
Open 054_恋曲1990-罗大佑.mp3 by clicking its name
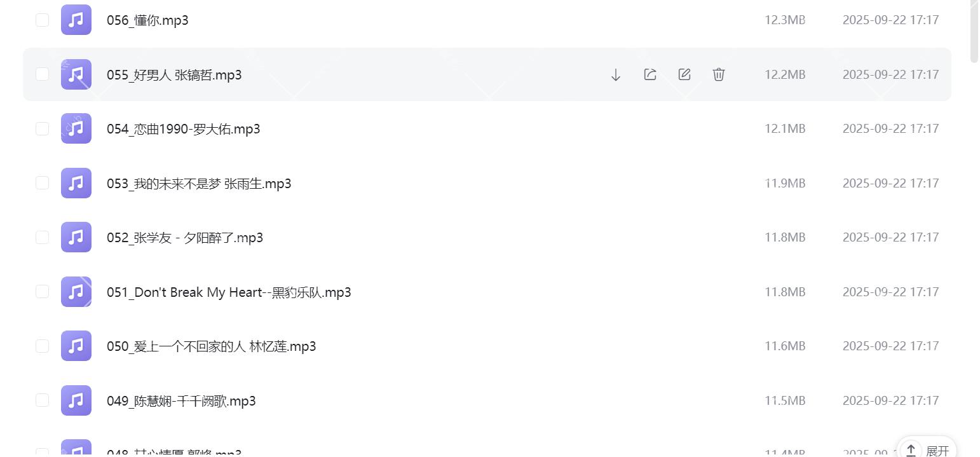[183, 128]
